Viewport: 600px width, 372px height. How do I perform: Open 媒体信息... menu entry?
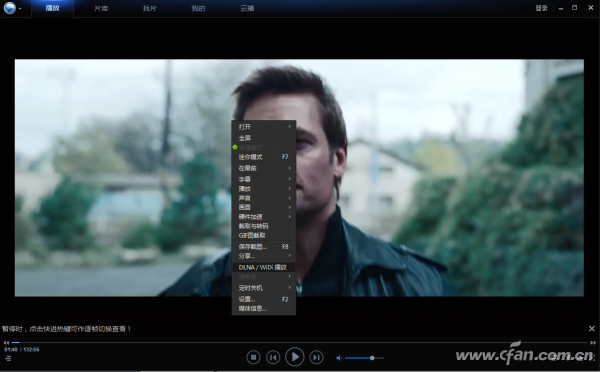point(264,308)
